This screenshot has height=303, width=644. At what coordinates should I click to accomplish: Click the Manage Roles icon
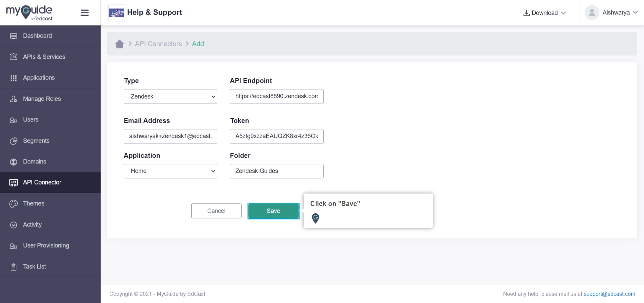pyautogui.click(x=13, y=99)
